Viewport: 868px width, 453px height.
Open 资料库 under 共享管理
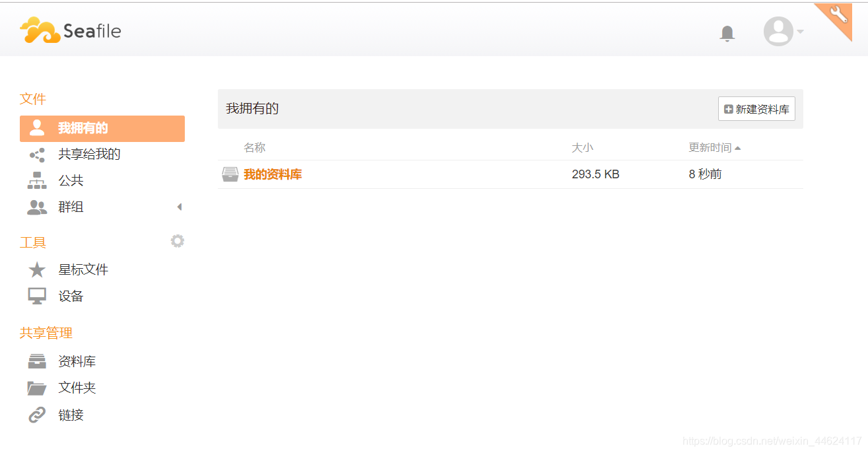(77, 361)
